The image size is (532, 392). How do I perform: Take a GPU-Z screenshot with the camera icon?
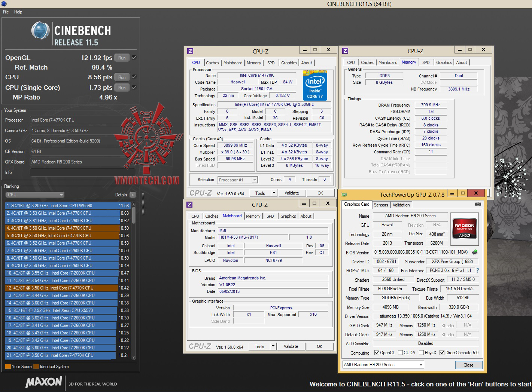click(478, 204)
